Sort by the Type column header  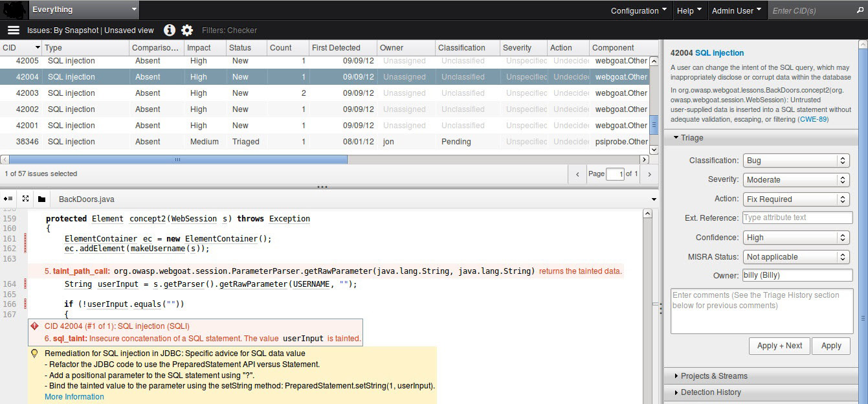85,48
